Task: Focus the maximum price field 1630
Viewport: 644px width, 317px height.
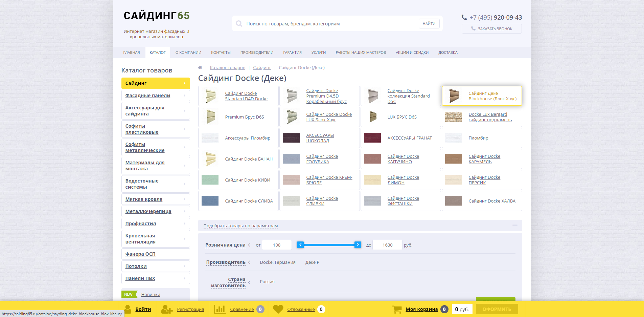Action: [387, 245]
